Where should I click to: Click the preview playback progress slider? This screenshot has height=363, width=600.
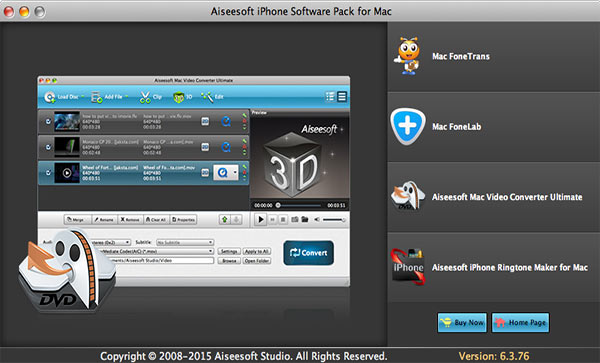click(299, 205)
